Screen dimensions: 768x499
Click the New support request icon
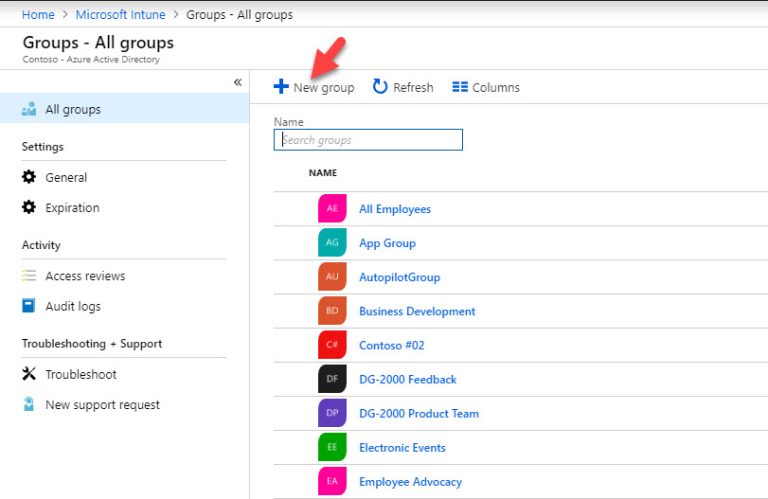pos(29,405)
